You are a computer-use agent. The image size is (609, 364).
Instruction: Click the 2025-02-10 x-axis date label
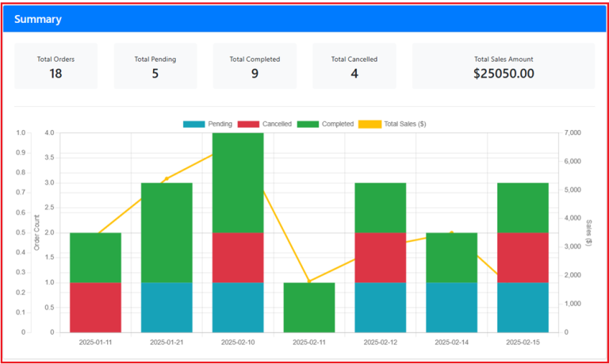coord(238,342)
